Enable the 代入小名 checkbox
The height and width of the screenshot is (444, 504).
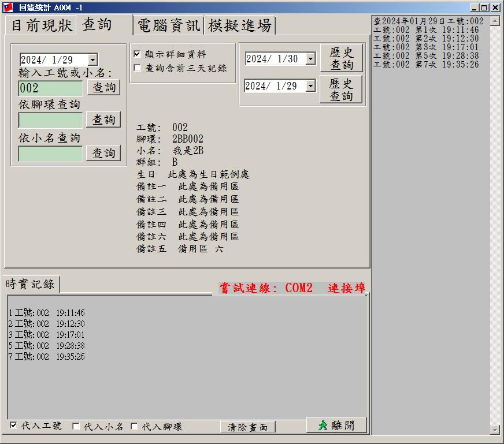click(x=76, y=427)
